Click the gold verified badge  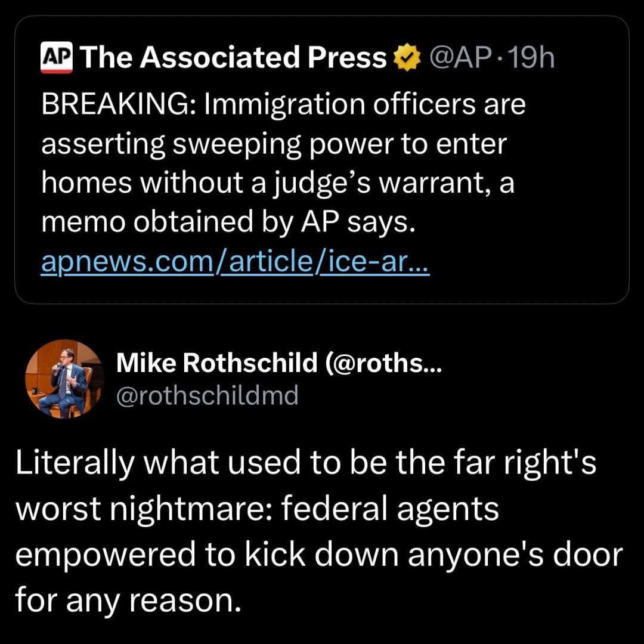(405, 58)
